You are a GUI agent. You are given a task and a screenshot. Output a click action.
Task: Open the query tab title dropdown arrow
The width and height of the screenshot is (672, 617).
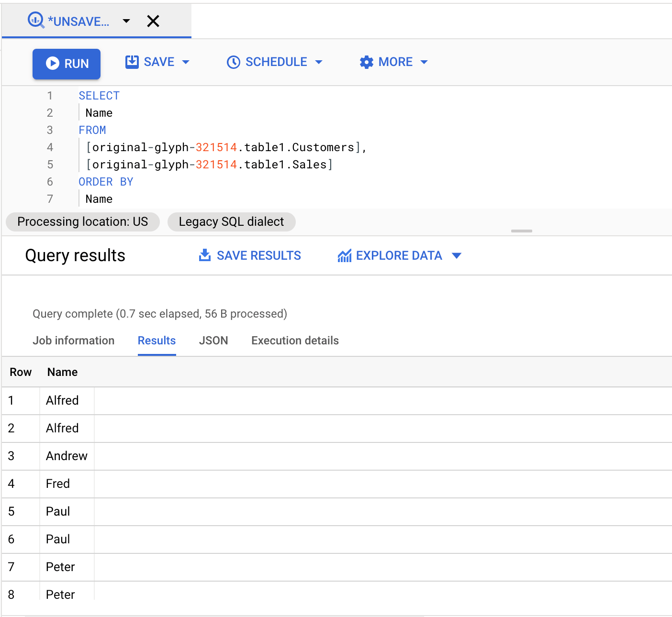click(126, 21)
